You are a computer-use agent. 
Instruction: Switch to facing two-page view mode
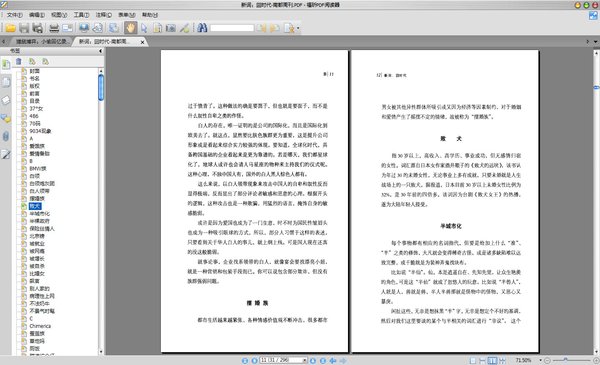492,360
